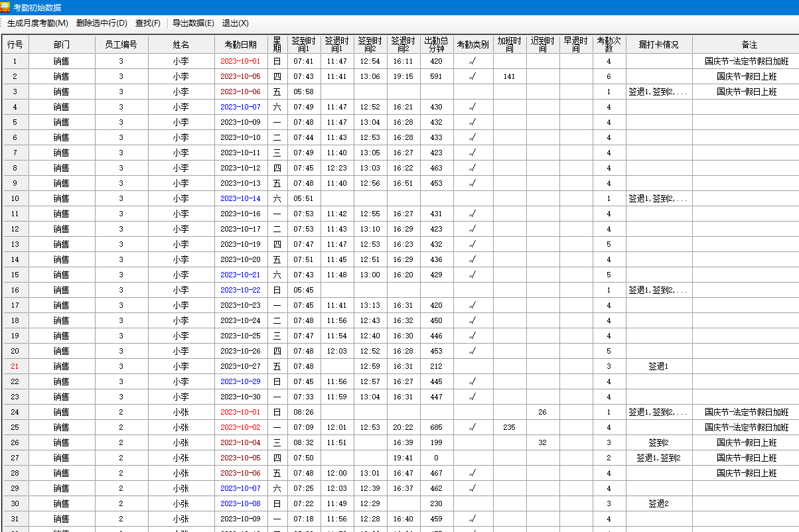Select row 1 by its row header
This screenshot has height=532, width=799.
pyautogui.click(x=15, y=61)
